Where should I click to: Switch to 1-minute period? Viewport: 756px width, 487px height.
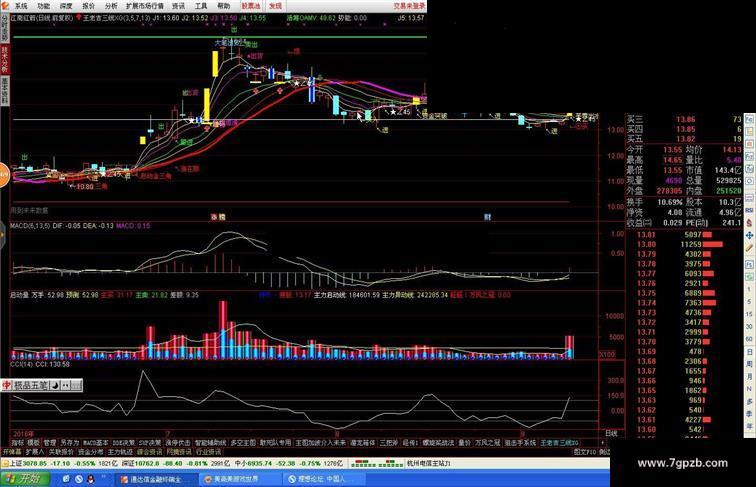coord(749,289)
